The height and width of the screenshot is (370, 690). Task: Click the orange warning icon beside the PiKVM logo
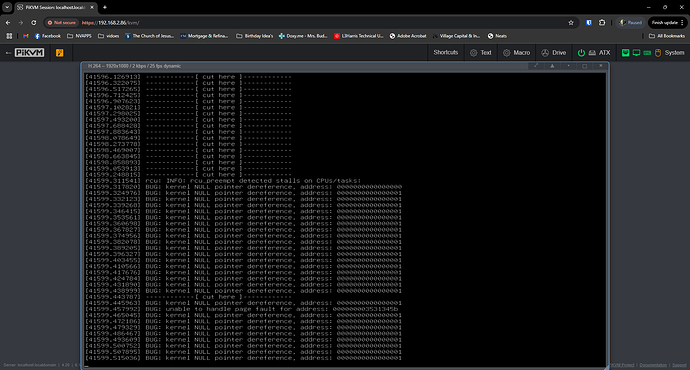coord(59,53)
